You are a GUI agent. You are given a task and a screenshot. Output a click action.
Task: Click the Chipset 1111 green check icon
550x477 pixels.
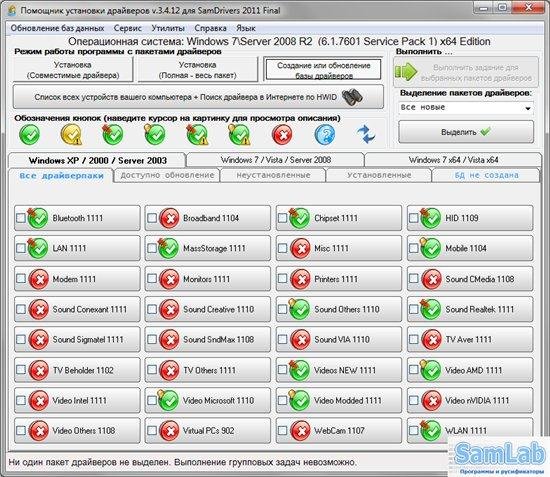pos(299,218)
